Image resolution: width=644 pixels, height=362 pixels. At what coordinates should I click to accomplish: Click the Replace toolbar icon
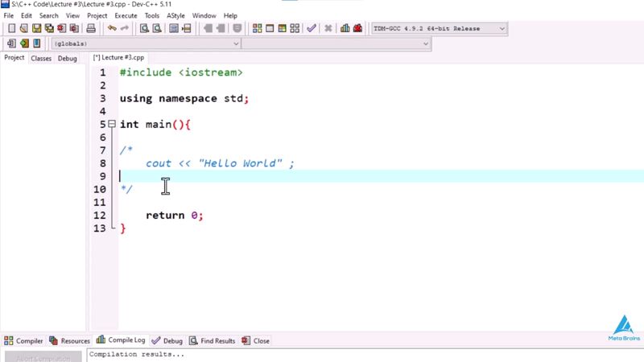point(157,28)
